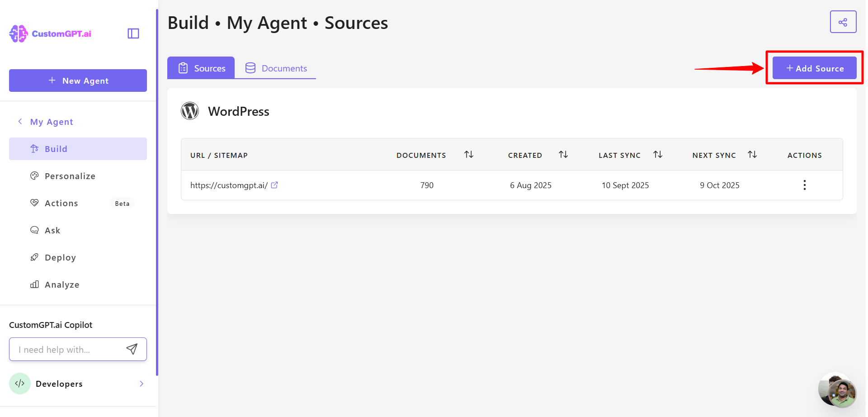The height and width of the screenshot is (417, 868).
Task: Open the chat support avatar
Action: [837, 390]
